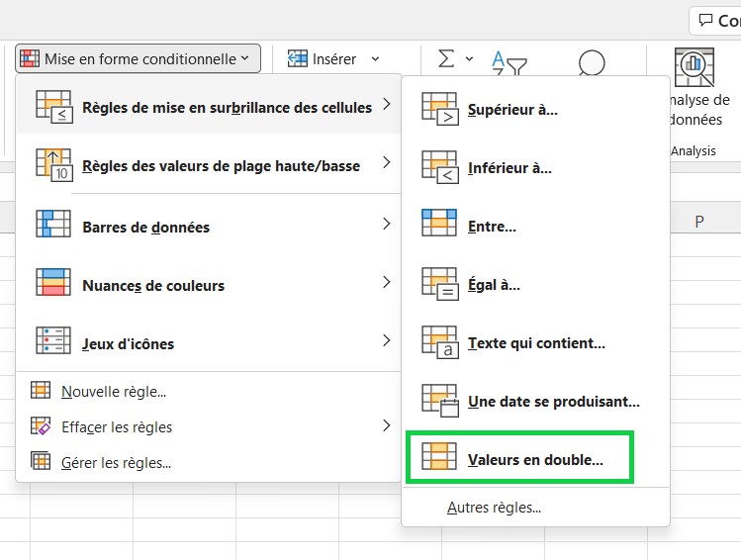Click the Entre rule icon
Screen dimensions: 741x560
pyautogui.click(x=439, y=223)
